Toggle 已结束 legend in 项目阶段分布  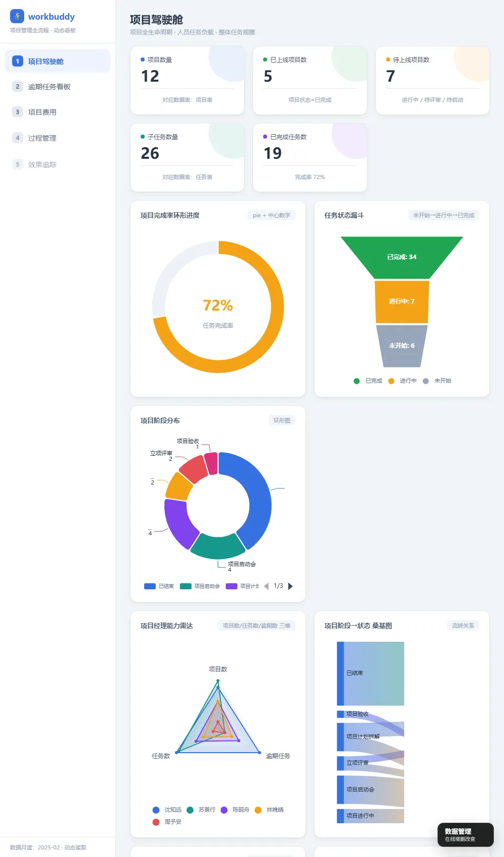159,586
